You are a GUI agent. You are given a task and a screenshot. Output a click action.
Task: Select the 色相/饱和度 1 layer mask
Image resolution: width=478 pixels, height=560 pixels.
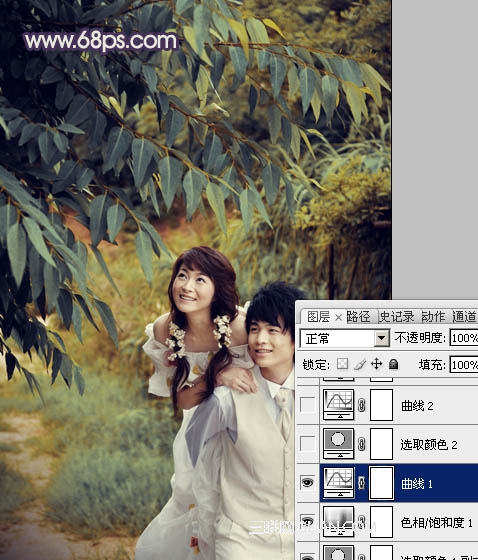tap(382, 521)
